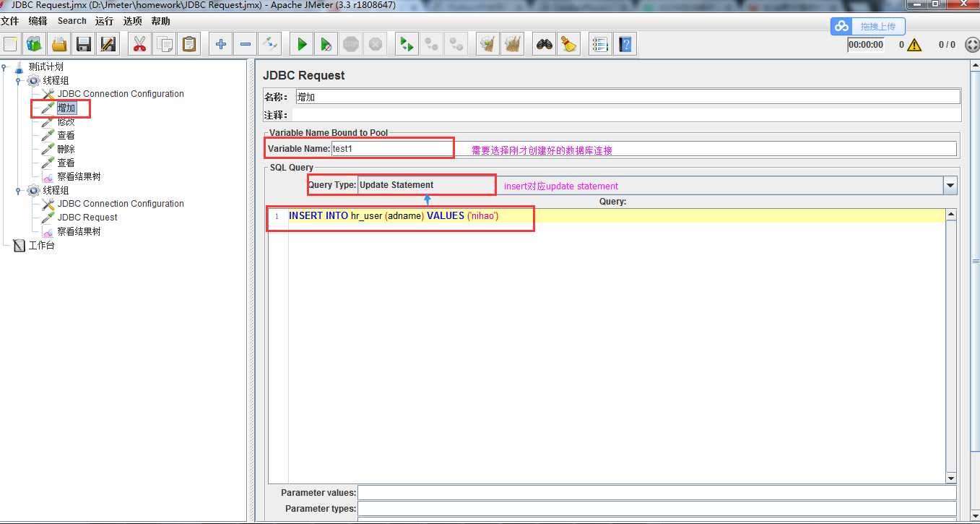Image resolution: width=980 pixels, height=524 pixels.
Task: Click the greyed Stop icon
Action: [x=351, y=44]
